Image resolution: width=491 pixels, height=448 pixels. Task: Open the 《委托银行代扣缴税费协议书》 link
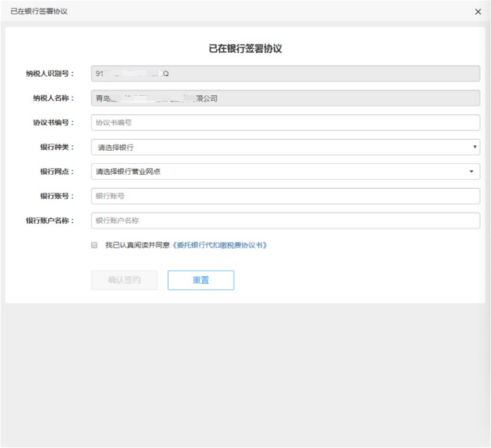click(x=219, y=245)
